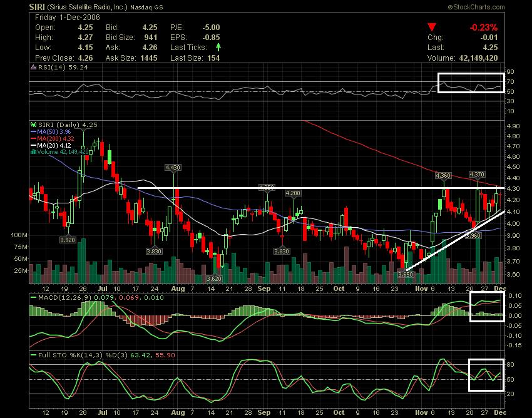Click the Low value 4.15
Viewport: 532px width, 418px height.
85,48
